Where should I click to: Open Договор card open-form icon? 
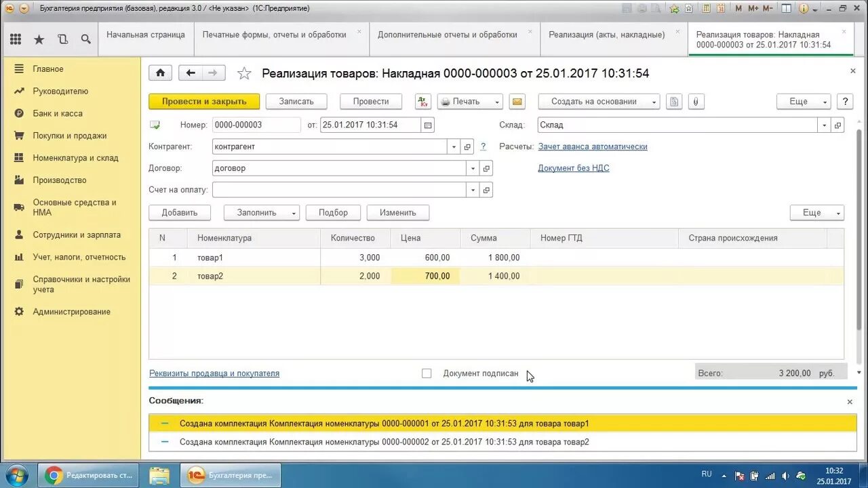point(486,168)
